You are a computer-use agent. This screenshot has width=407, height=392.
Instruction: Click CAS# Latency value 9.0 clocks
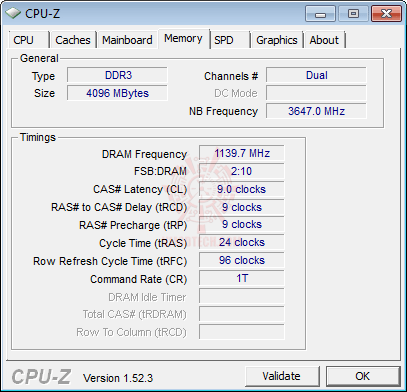tap(242, 189)
